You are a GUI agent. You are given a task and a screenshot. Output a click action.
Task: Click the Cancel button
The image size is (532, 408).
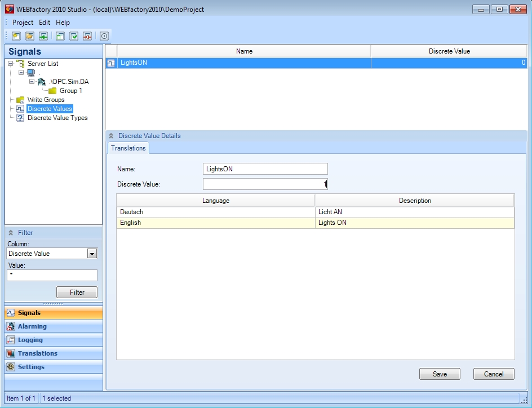coord(494,374)
